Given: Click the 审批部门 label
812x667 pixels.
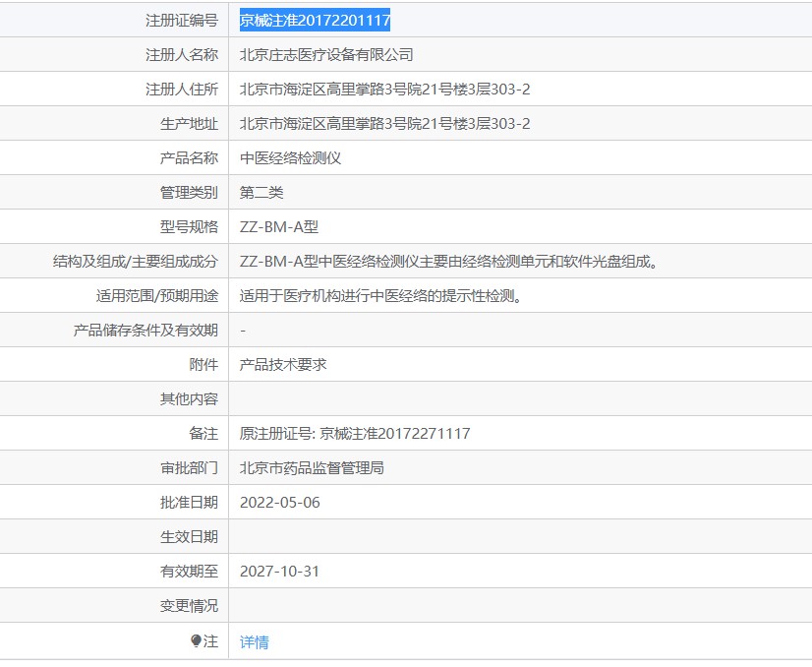Looking at the screenshot, I should click(x=189, y=468).
